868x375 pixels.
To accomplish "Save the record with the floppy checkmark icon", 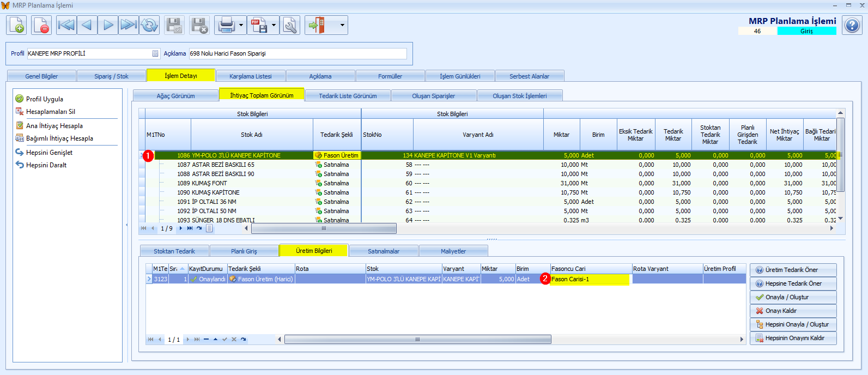I will click(x=174, y=25).
